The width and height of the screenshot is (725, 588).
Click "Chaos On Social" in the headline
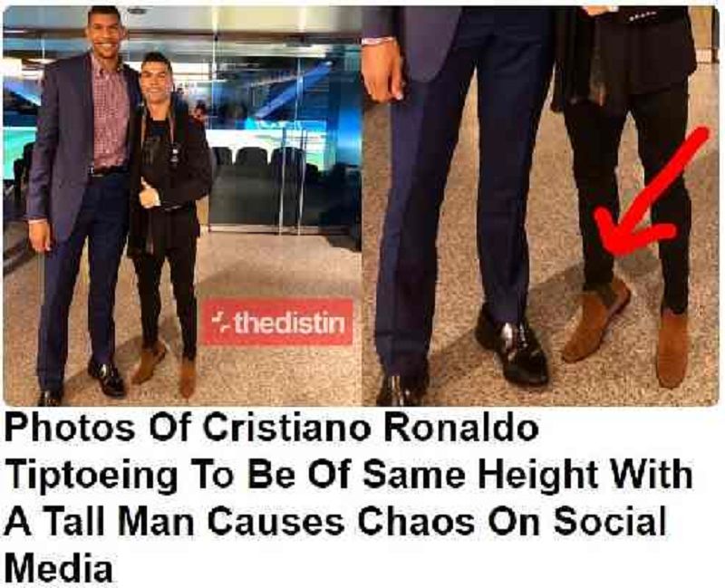[x=512, y=521]
